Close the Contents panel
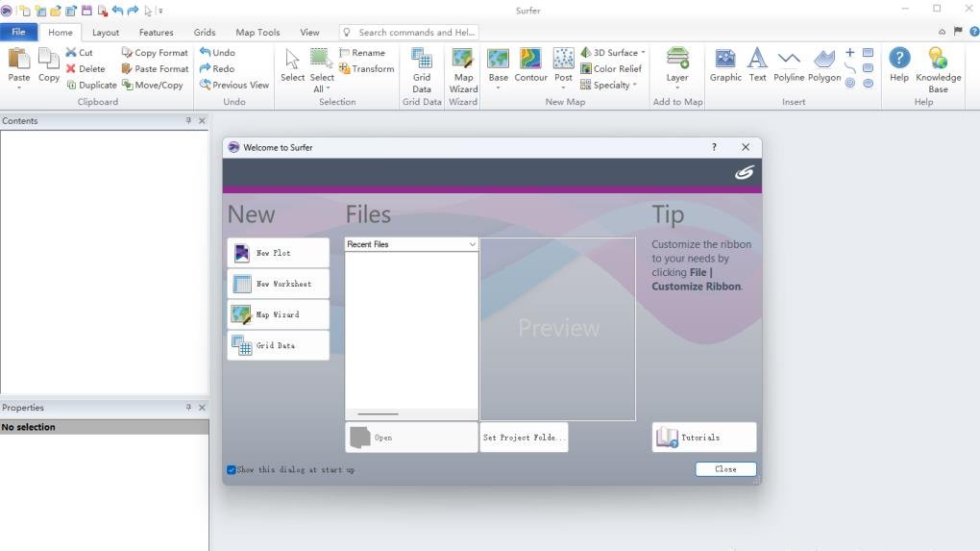This screenshot has width=980, height=551. (202, 120)
